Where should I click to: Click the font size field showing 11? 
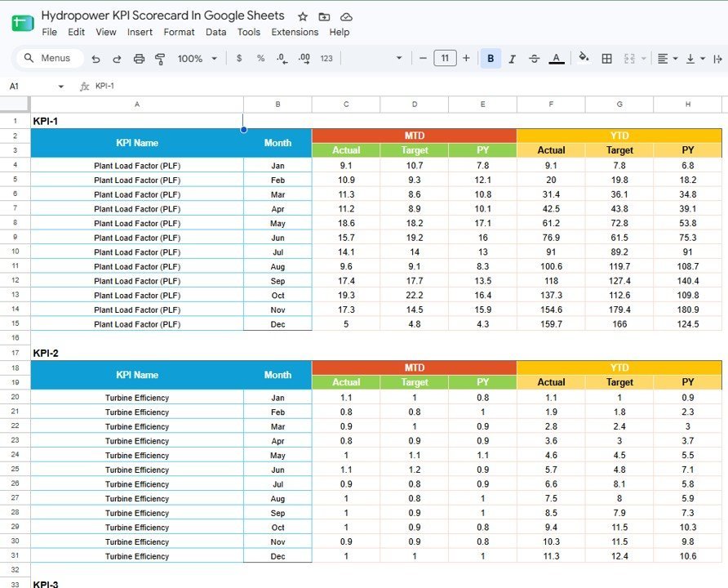coord(445,59)
